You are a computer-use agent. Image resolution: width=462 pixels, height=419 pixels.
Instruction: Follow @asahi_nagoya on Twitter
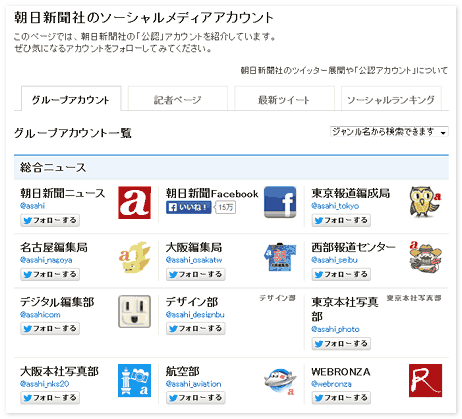50,274
